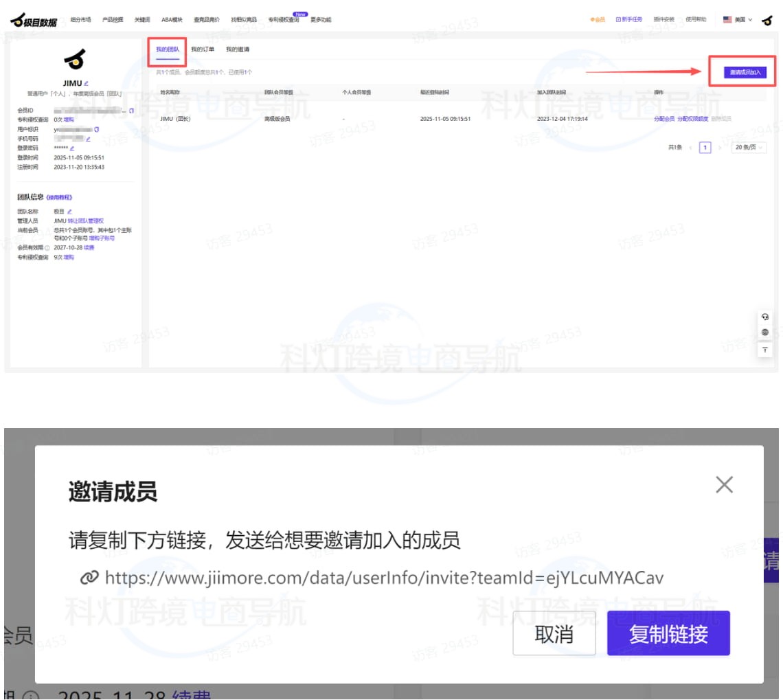Viewport: 783px width, 700px height.
Task: Open the customer service headset icon
Action: (765, 317)
